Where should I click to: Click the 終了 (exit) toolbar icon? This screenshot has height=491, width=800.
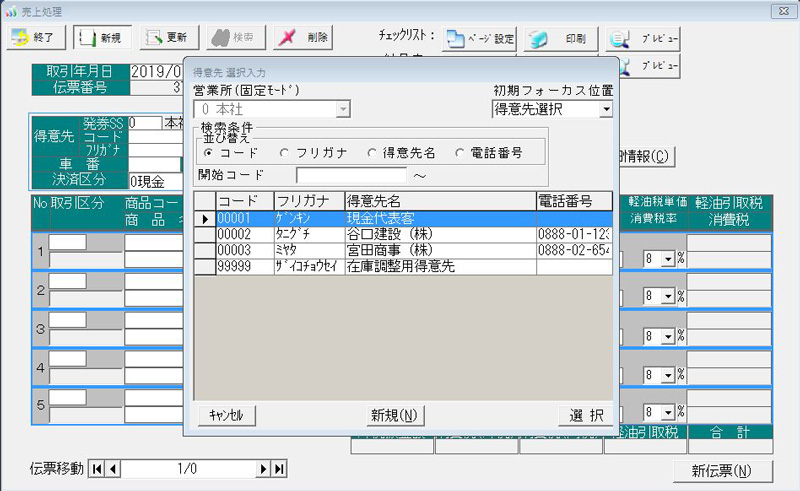click(x=37, y=38)
